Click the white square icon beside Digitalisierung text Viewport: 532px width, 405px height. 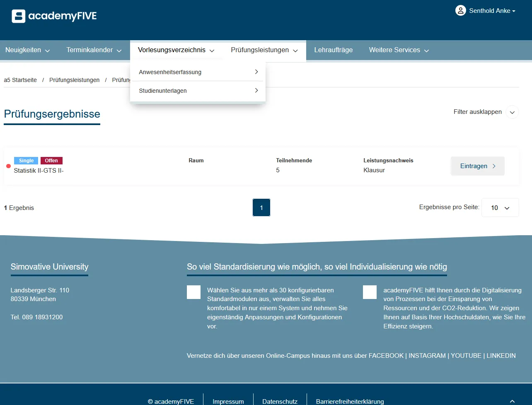pos(370,292)
